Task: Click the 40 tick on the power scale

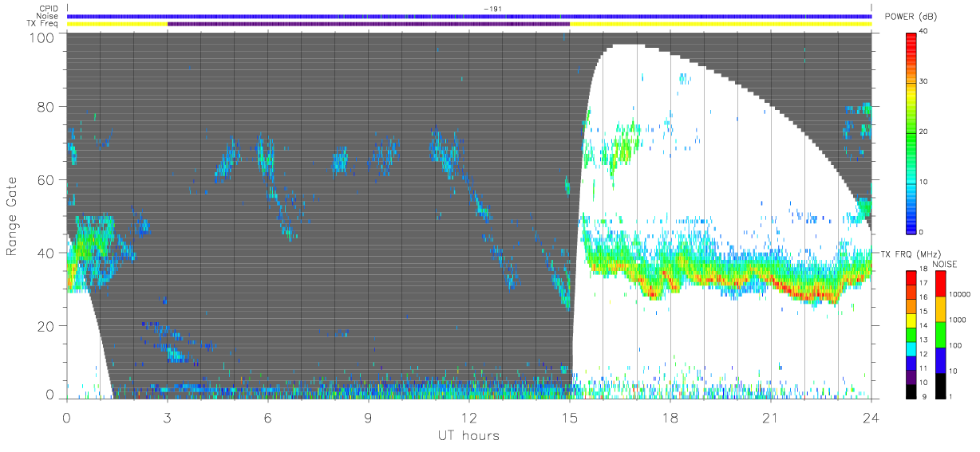Action: click(x=924, y=31)
